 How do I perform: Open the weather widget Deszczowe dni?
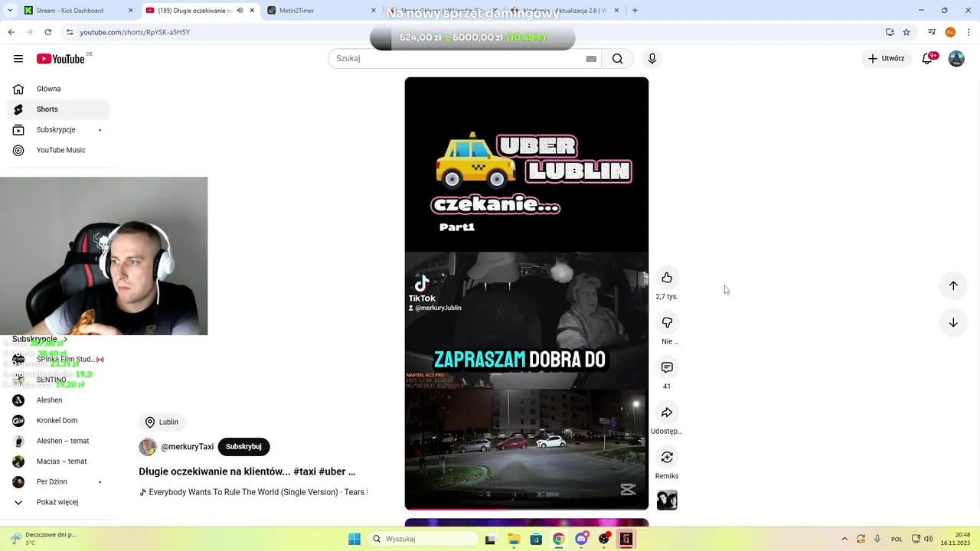(x=42, y=539)
